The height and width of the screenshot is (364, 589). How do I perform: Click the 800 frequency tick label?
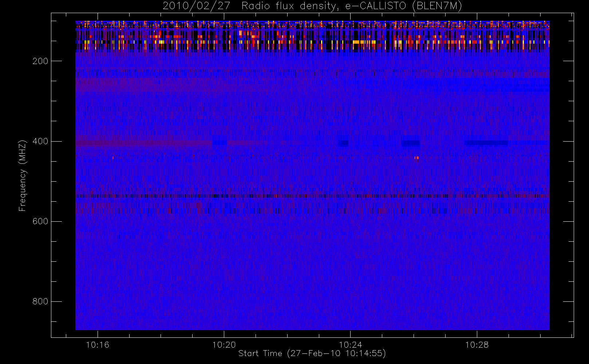coord(40,301)
